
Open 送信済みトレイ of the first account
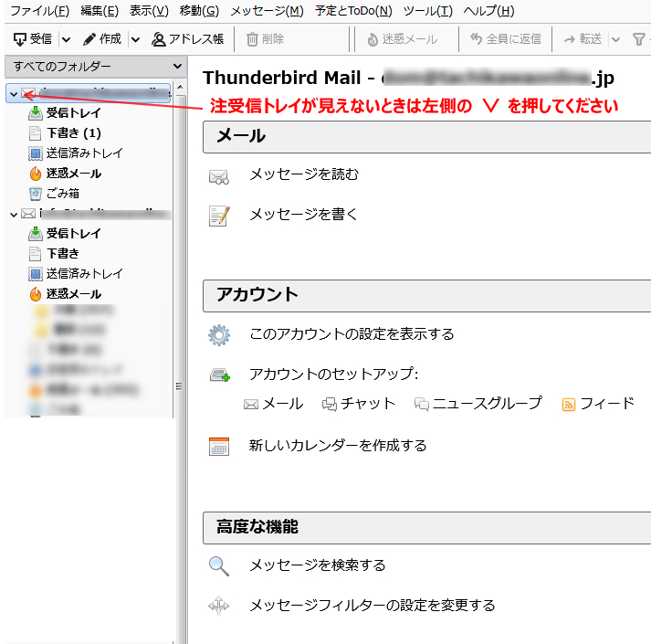(76, 153)
